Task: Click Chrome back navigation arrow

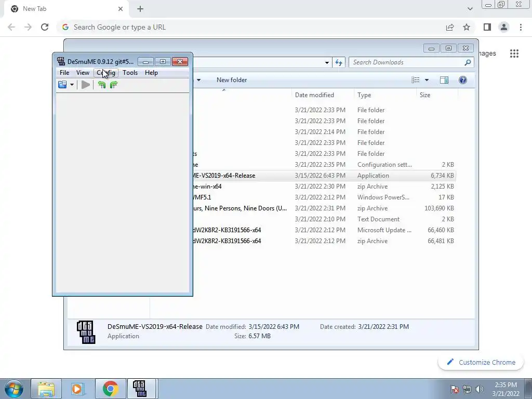Action: [11, 27]
